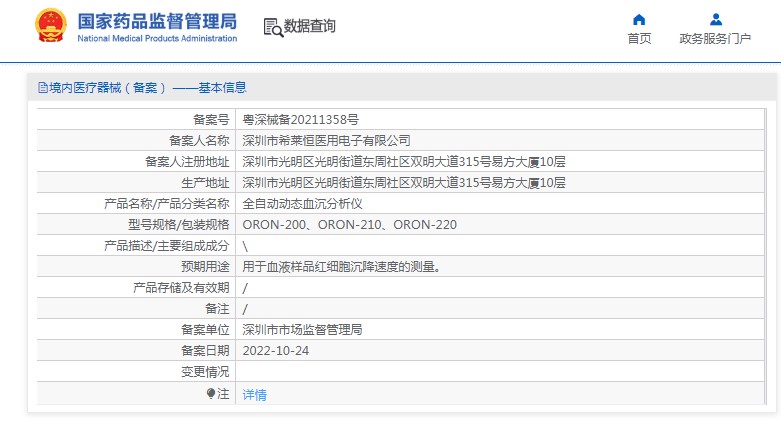Click the 备注 label

click(x=217, y=308)
